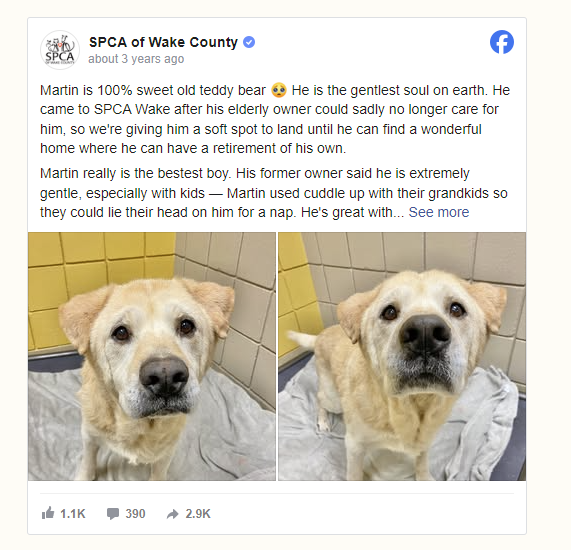Click the first paragraph about Martin
The image size is (571, 550).
275,119
